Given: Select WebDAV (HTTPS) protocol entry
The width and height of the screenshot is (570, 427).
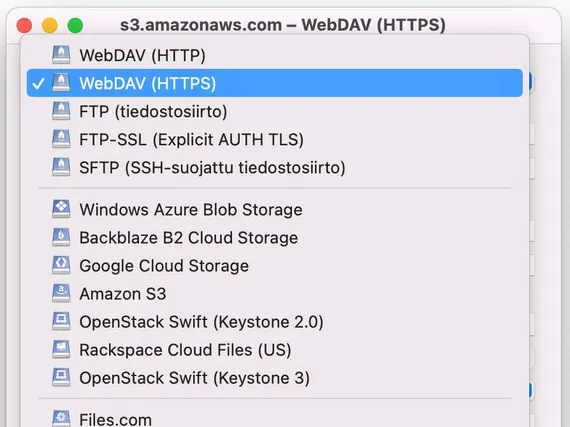Looking at the screenshot, I should pyautogui.click(x=275, y=83).
